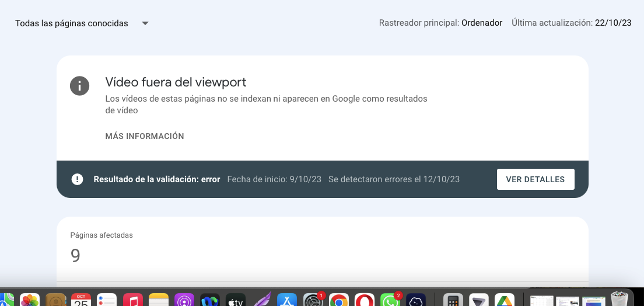
Task: Open Opera browser from the dock
Action: point(365,300)
